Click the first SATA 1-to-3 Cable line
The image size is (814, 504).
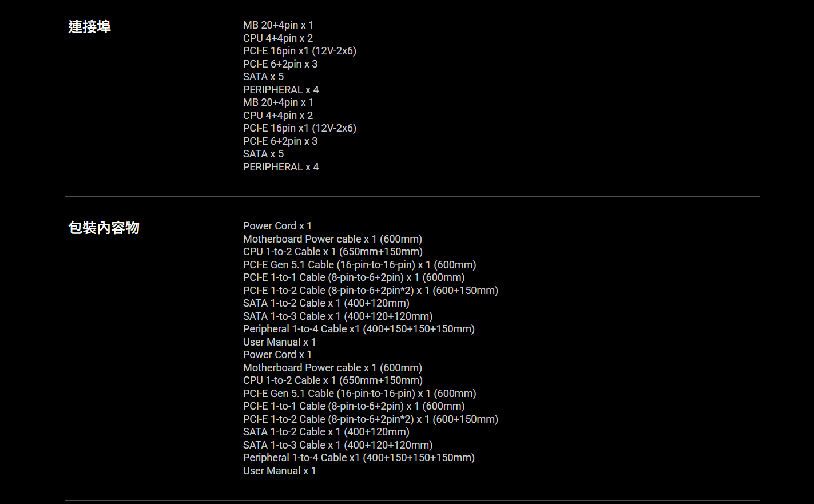tap(337, 316)
